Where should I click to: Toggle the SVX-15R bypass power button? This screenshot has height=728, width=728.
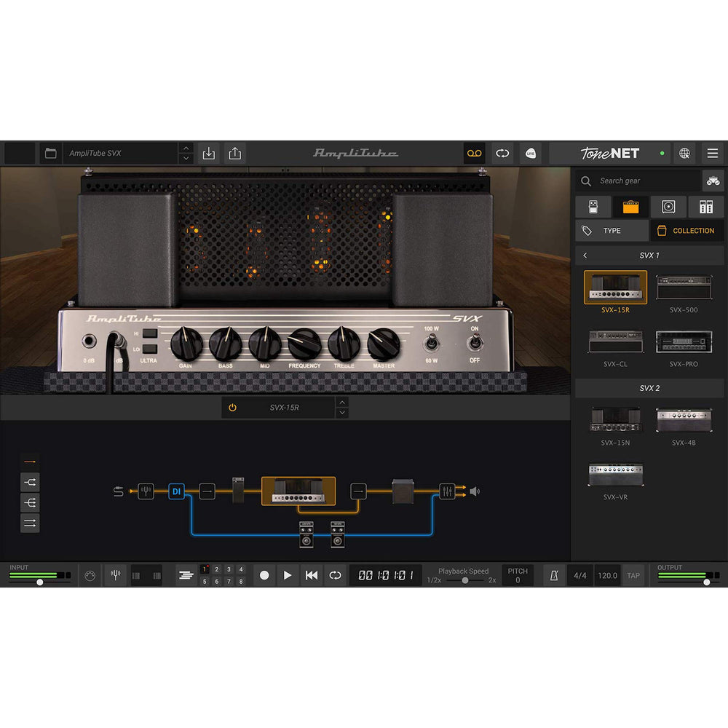point(232,408)
